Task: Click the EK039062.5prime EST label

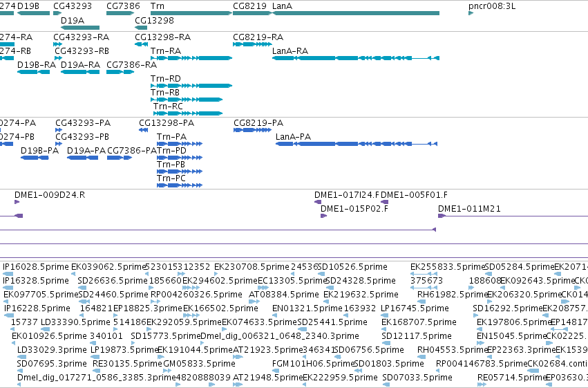Action: [108, 267]
